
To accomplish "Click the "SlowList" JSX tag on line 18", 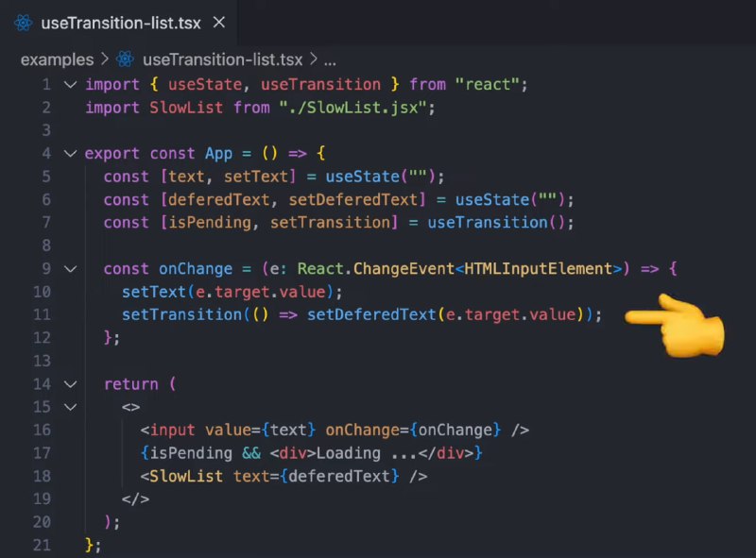I will point(186,476).
